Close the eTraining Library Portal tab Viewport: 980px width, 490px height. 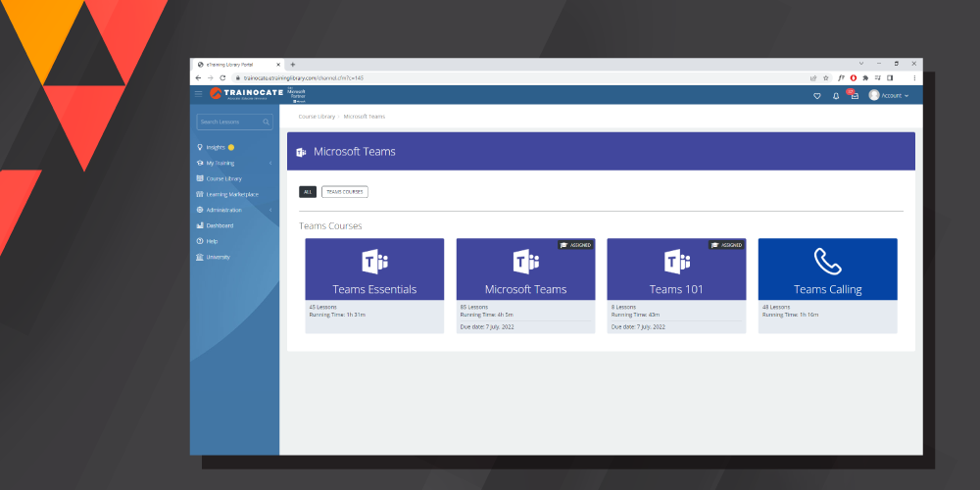278,65
